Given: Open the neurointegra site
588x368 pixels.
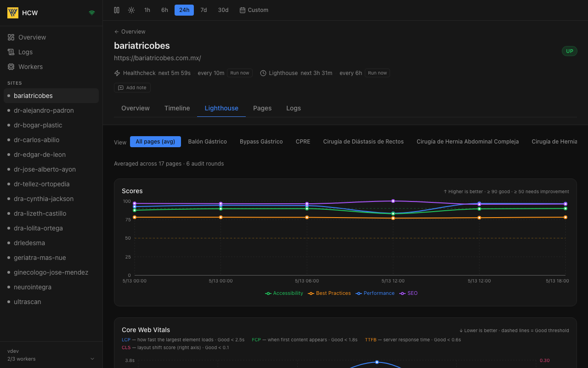Looking at the screenshot, I should tap(51, 287).
